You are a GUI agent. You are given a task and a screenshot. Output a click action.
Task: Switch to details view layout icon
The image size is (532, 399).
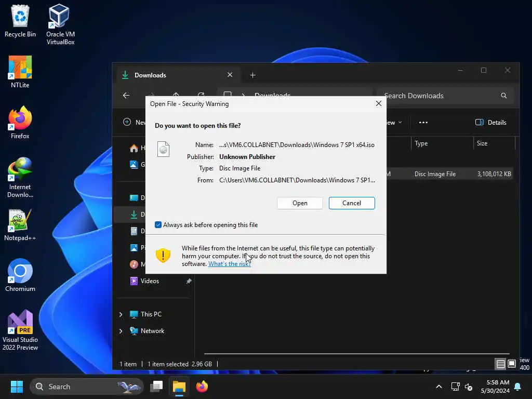500,364
